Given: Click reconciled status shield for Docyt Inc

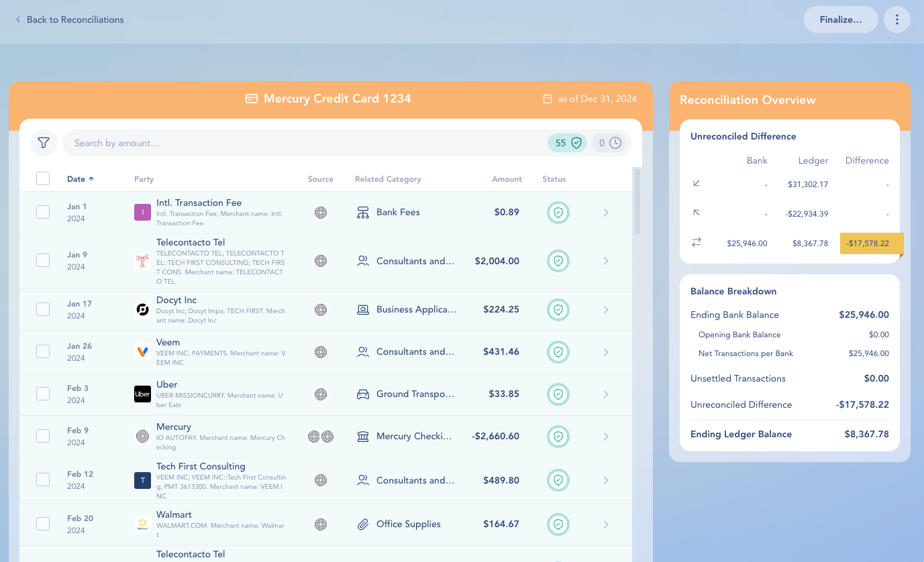Looking at the screenshot, I should pos(558,310).
